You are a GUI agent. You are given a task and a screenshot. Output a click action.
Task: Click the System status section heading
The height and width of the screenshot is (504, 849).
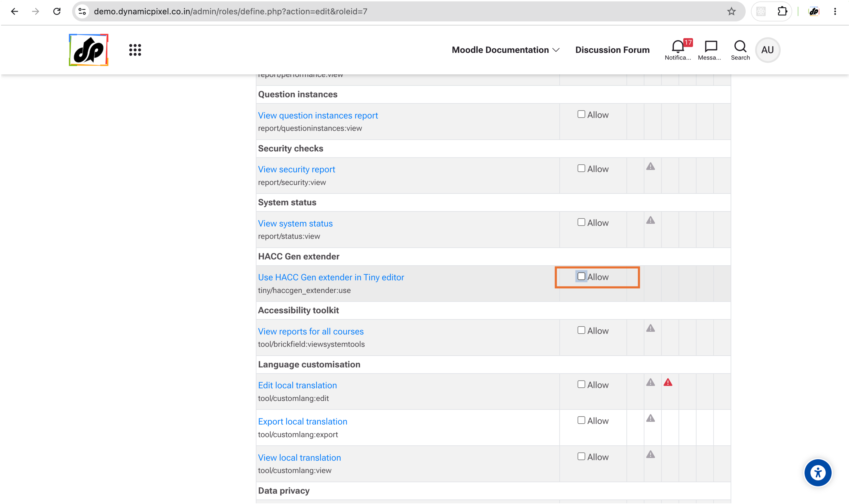point(287,202)
